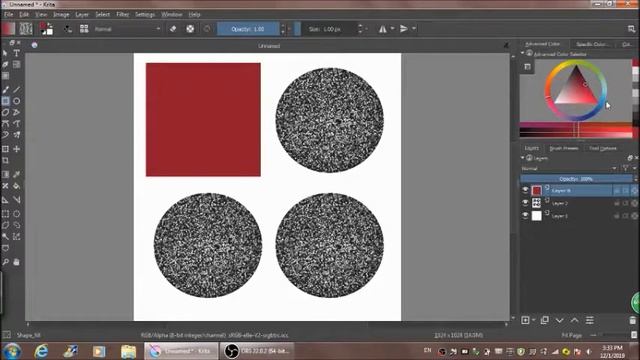
Task: Open the Filter menu
Action: coord(122,14)
